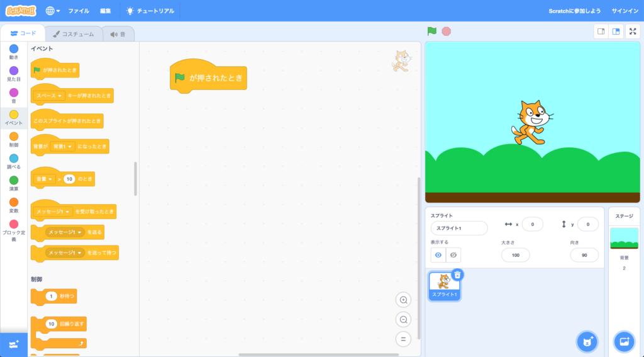Open メッセージ1 dropdown in を受け取ったとき block

(x=53, y=212)
